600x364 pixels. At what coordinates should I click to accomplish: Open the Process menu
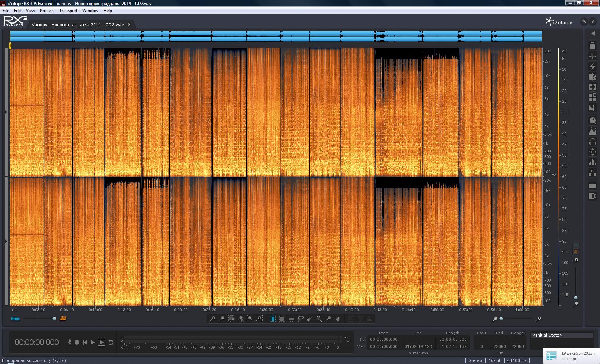pos(47,11)
